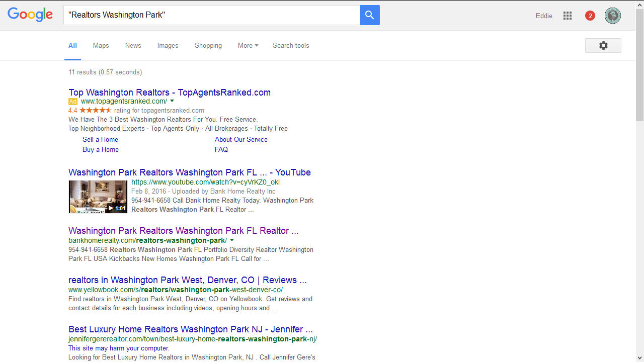Go to the Google logo homepage
The width and height of the screenshot is (644, 362).
point(30,15)
